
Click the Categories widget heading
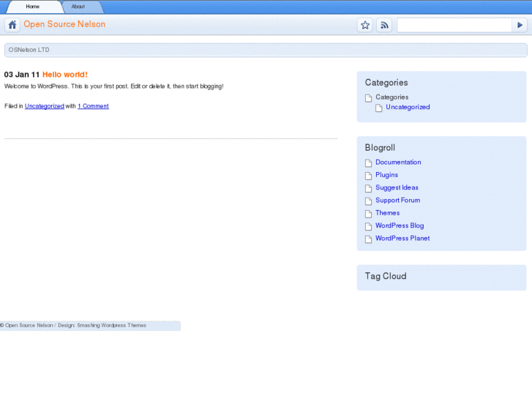click(386, 83)
